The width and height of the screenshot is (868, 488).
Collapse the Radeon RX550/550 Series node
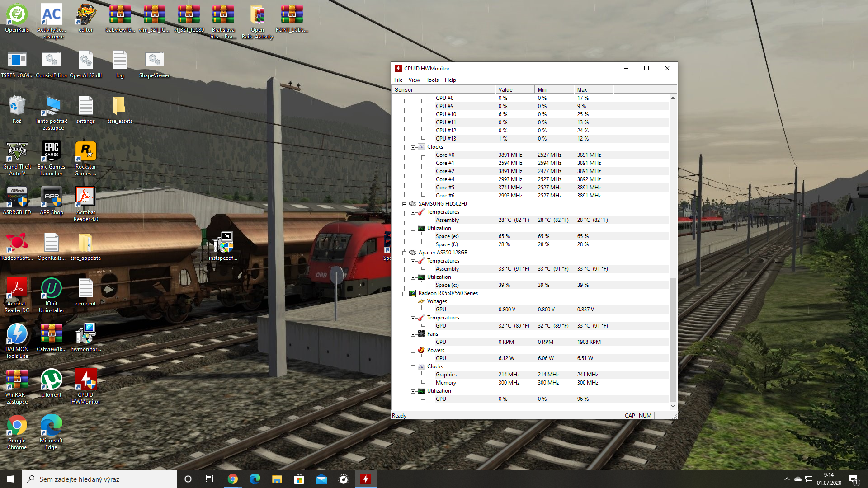pos(405,294)
